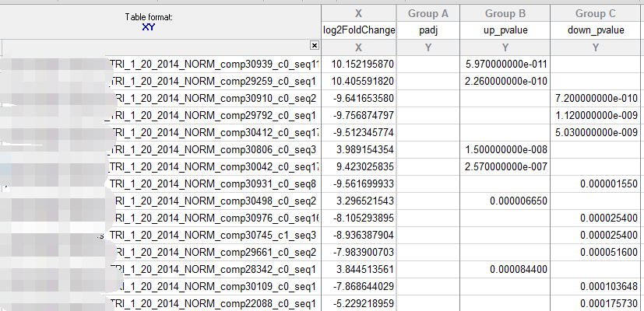Screen dimensions: 644x311
Task: Click the down_pvalue column title
Action: pyautogui.click(x=596, y=30)
